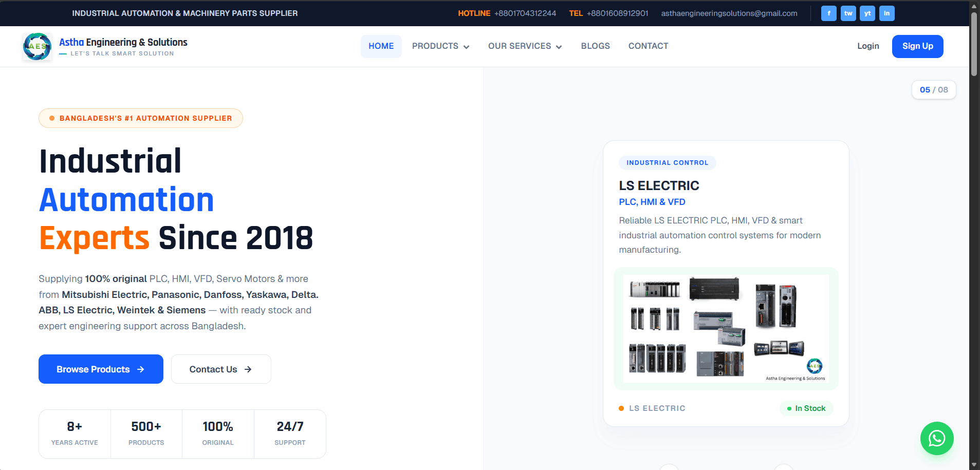Open the Our Services menu label
Image resolution: width=980 pixels, height=470 pixels.
pyautogui.click(x=520, y=46)
